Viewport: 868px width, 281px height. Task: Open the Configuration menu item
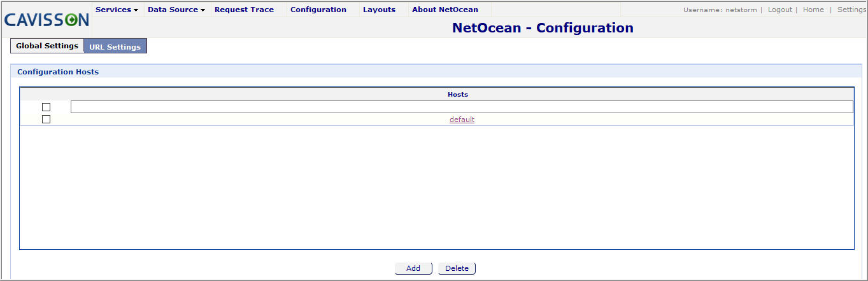(x=318, y=10)
